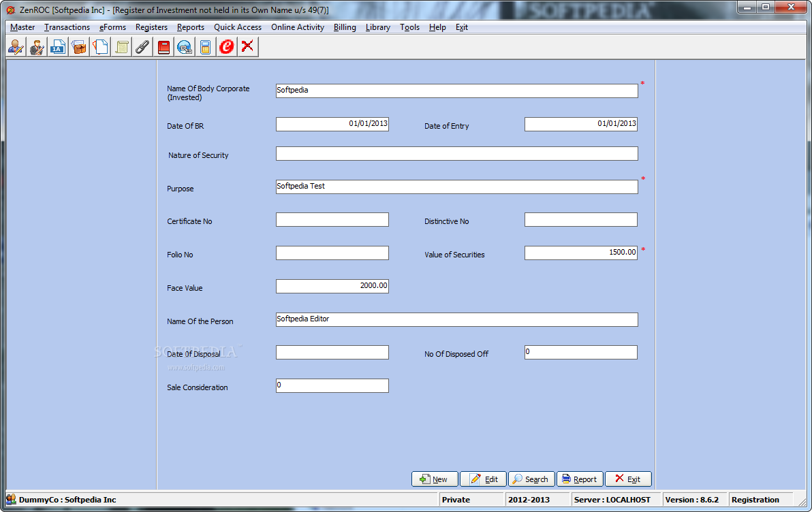This screenshot has height=512, width=812.
Task: Click the users icon in status bar
Action: click(12, 500)
